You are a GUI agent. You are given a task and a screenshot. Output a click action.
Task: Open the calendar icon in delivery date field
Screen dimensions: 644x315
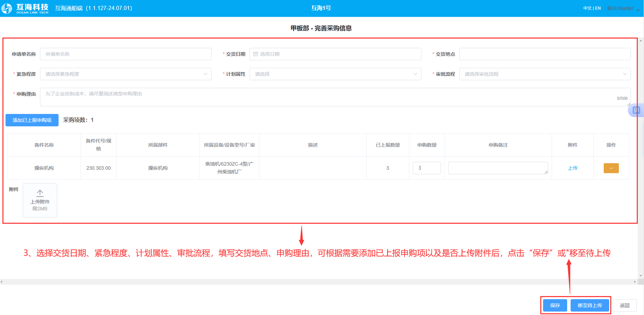tap(255, 54)
